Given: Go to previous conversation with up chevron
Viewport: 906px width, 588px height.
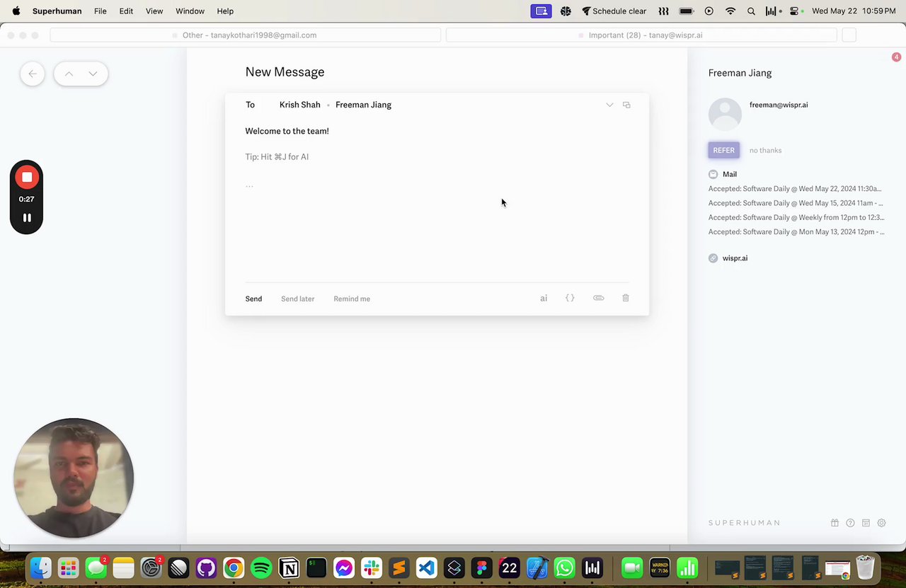Looking at the screenshot, I should pyautogui.click(x=69, y=74).
